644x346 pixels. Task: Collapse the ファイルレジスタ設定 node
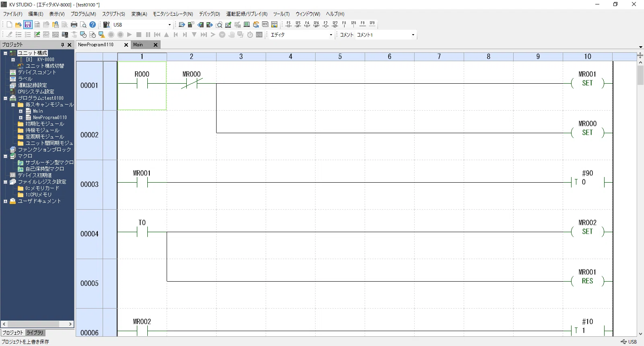(x=5, y=182)
